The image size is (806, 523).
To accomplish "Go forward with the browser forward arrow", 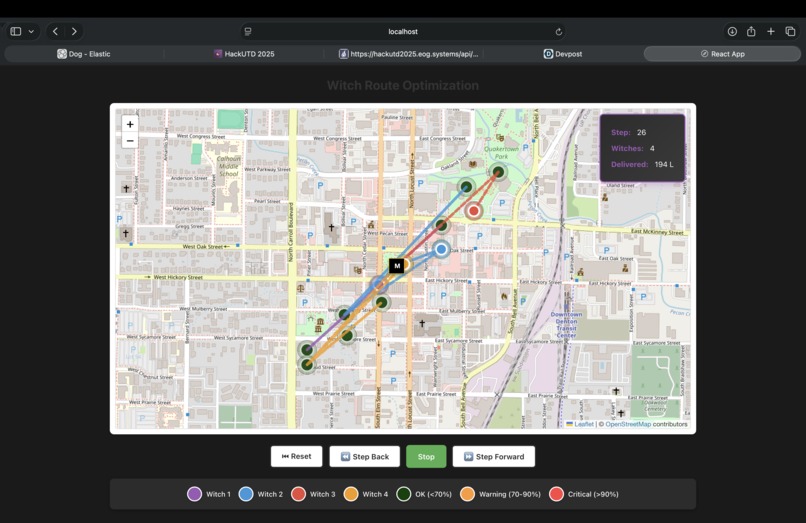I will click(74, 31).
